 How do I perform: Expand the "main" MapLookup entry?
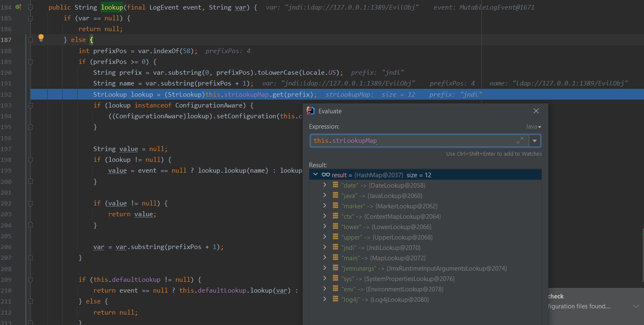click(x=325, y=258)
